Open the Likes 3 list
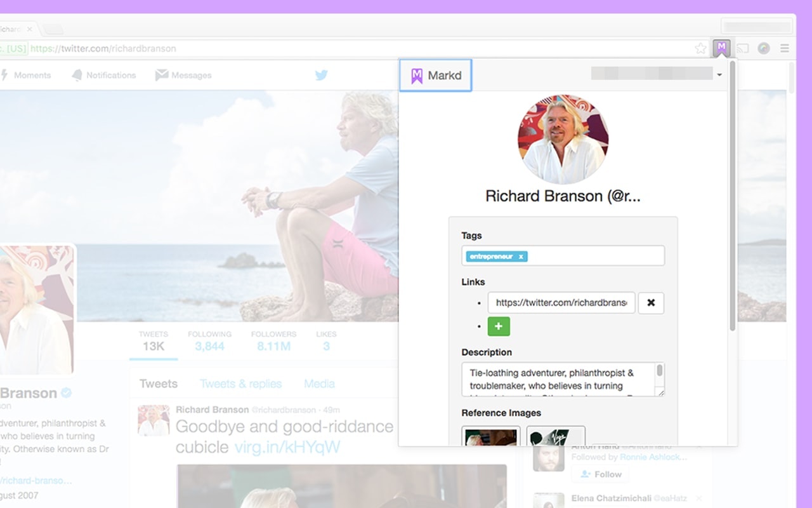 327,341
